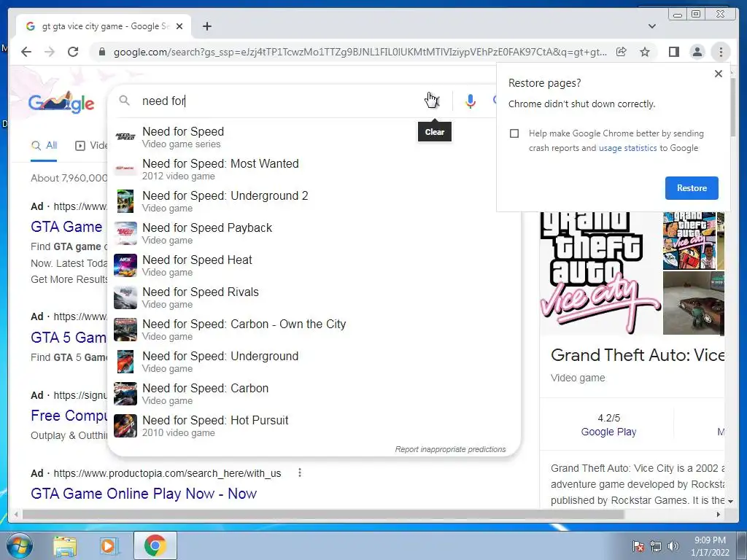The image size is (747, 560).
Task: Open the Chrome side panel
Action: coord(673,52)
